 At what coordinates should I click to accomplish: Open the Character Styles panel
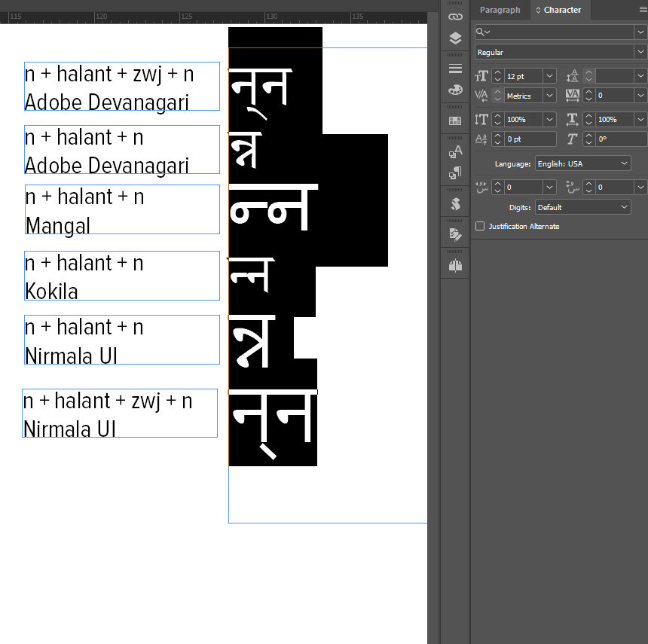click(454, 150)
